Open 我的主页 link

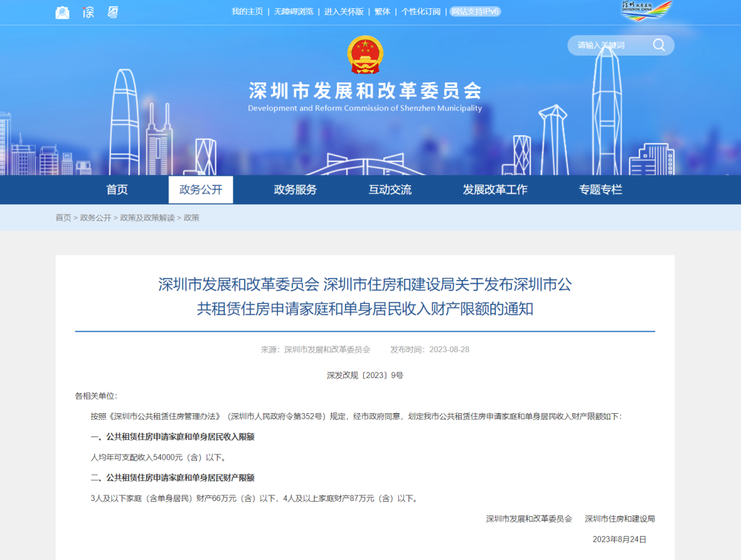247,12
